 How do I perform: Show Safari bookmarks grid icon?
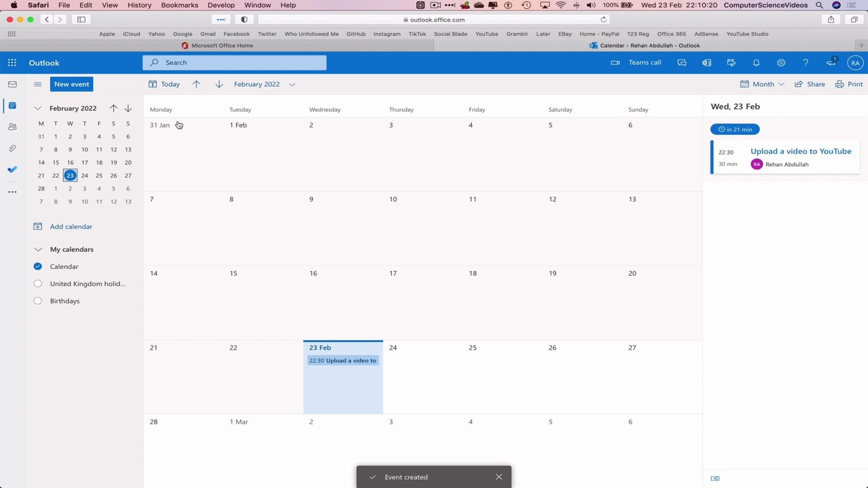click(12, 34)
